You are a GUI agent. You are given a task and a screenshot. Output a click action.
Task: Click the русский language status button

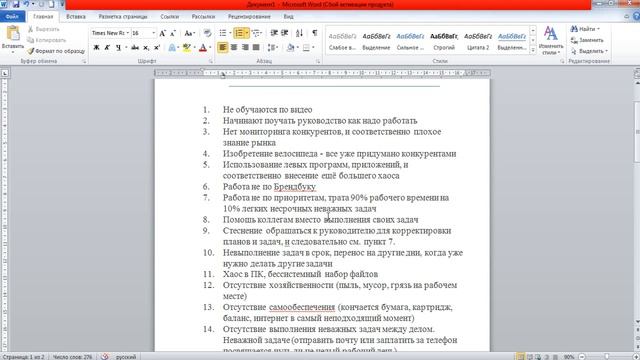coord(126,357)
